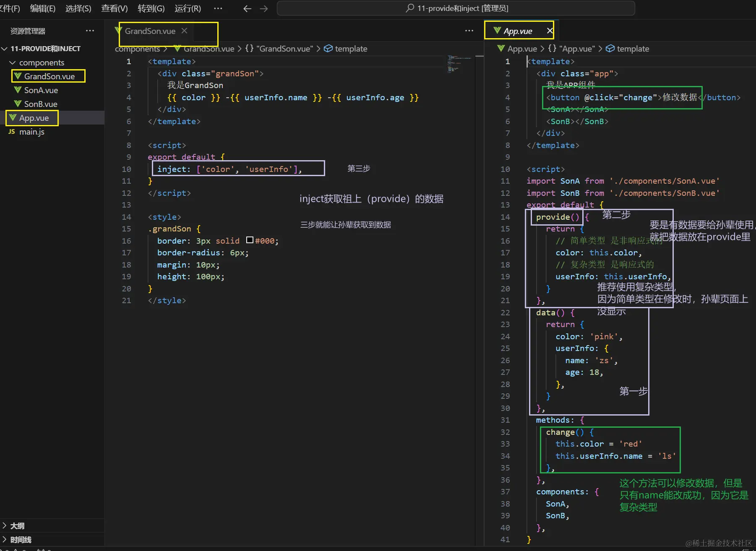Click the "import SonA from" line

tap(623, 181)
